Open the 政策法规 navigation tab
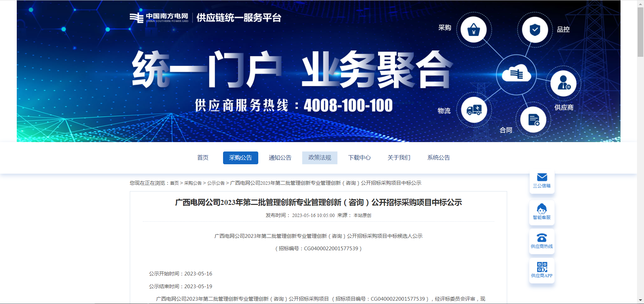The image size is (644, 304). (x=320, y=158)
